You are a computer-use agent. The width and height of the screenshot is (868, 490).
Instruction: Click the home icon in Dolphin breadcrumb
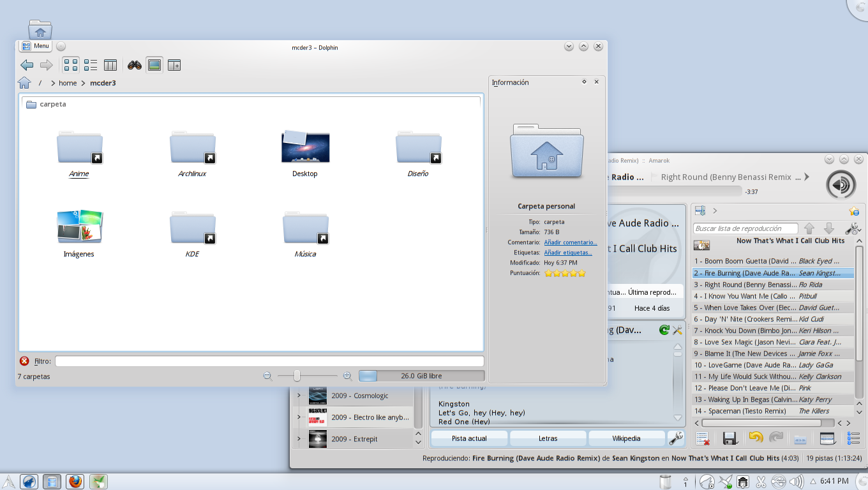24,83
